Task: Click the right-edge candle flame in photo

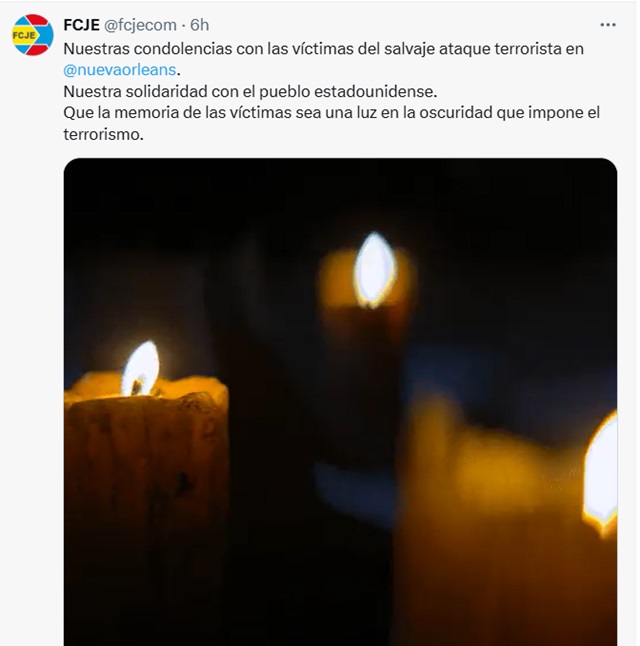Action: [601, 474]
